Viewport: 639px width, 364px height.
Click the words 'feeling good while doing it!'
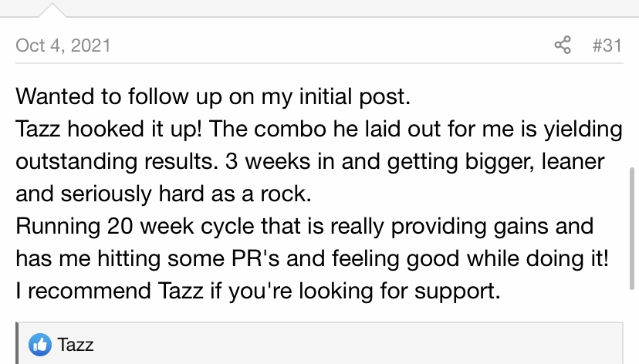pos(470,258)
